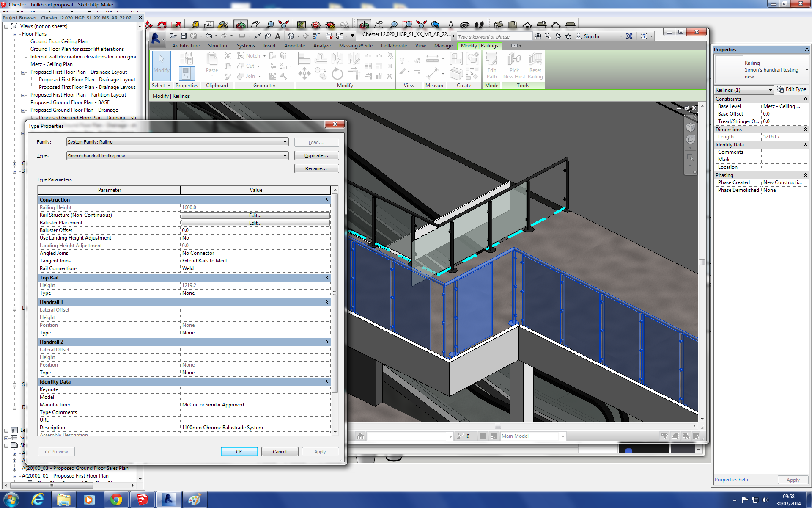This screenshot has width=812, height=508.
Task: Click the Modify select arrow tool
Action: coord(161,63)
